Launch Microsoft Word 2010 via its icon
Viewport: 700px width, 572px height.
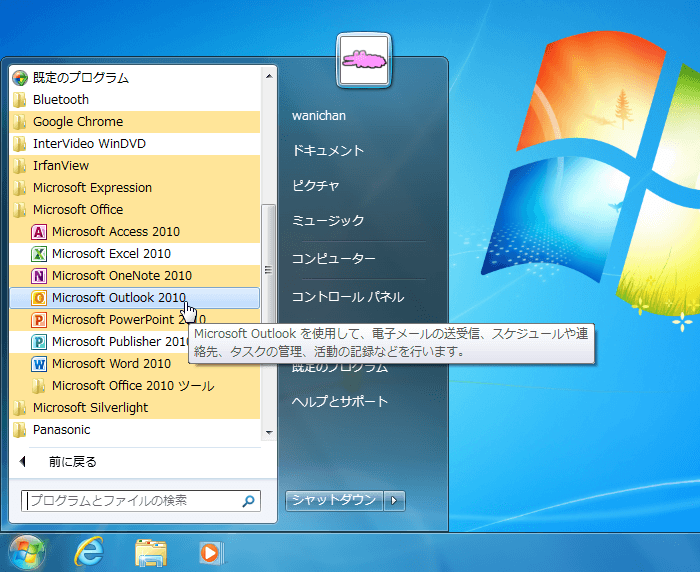pyautogui.click(x=39, y=364)
